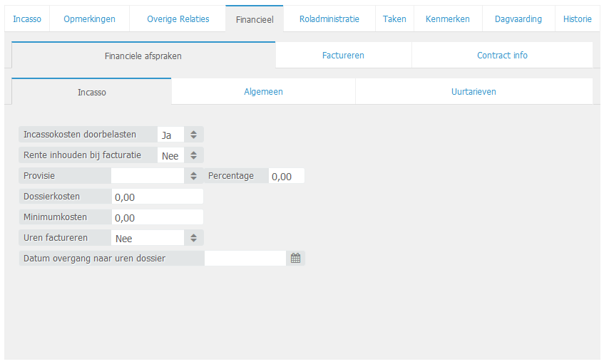This screenshot has width=604, height=364.
Task: Click the Percentage input field
Action: click(x=287, y=176)
